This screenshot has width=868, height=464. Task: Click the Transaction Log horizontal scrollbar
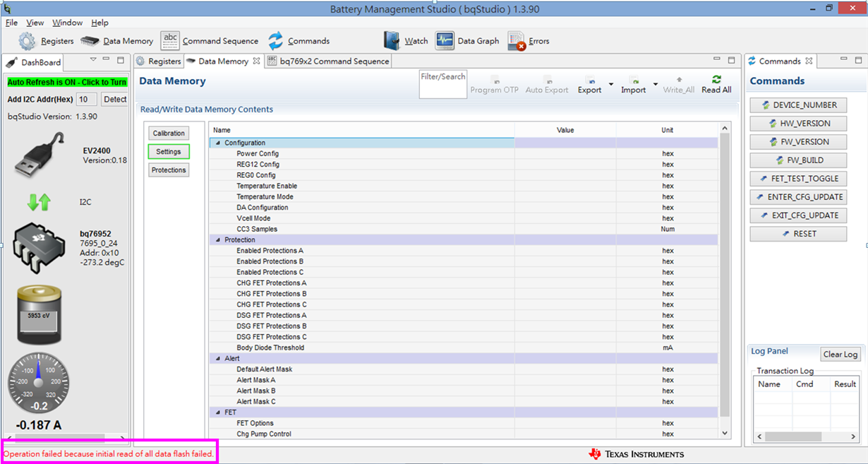(x=806, y=437)
